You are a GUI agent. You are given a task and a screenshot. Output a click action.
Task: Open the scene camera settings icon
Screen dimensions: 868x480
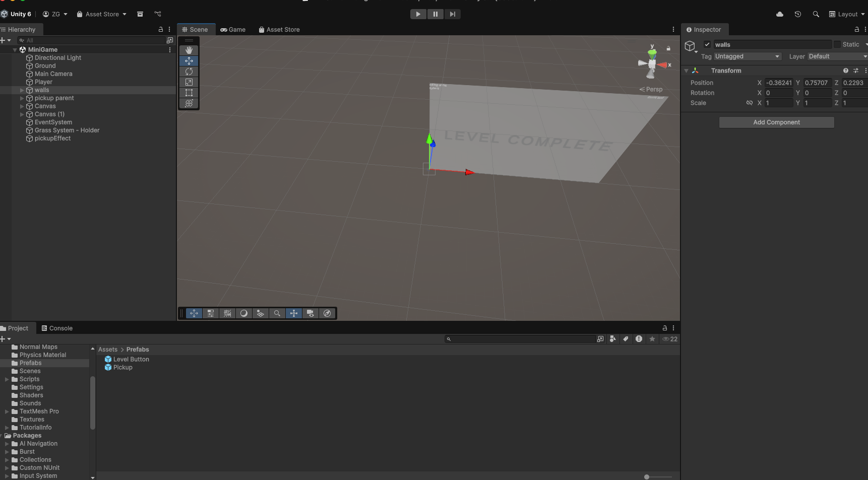(x=311, y=313)
